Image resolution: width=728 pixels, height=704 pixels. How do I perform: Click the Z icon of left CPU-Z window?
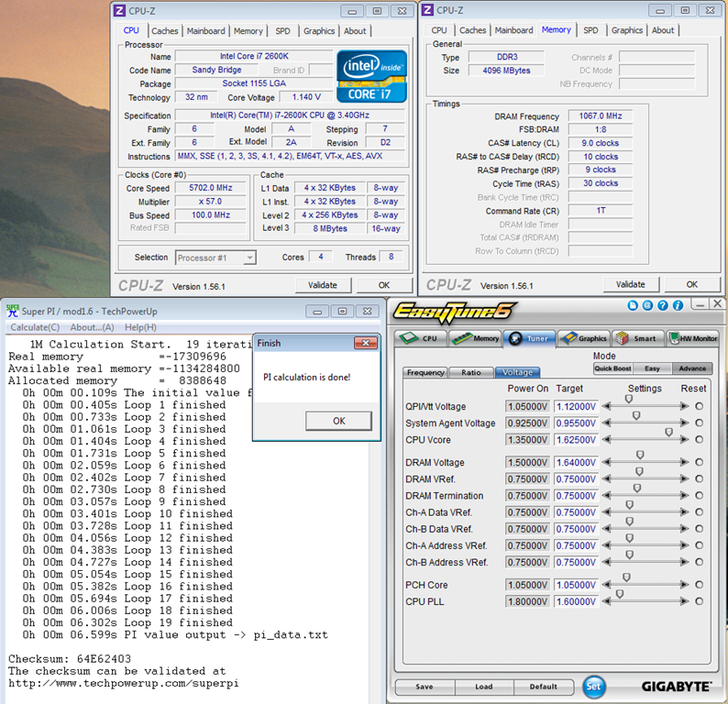[119, 10]
